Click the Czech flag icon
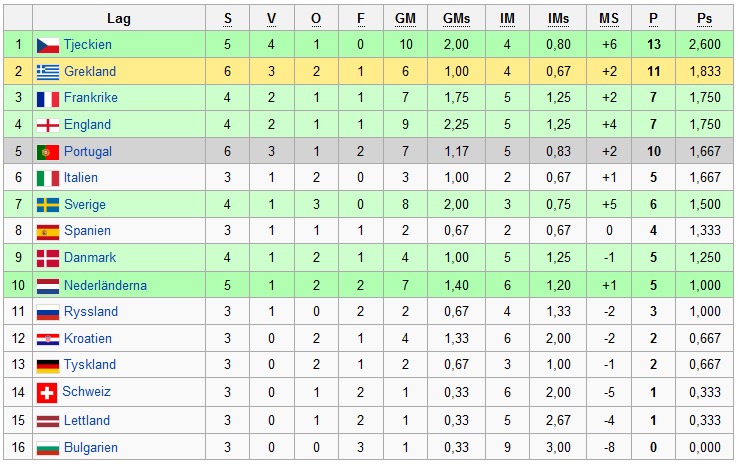738x464 pixels. tap(47, 45)
